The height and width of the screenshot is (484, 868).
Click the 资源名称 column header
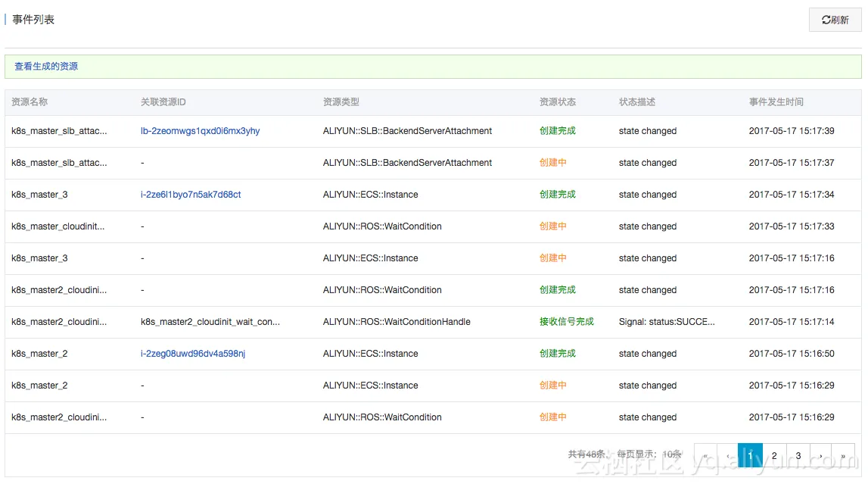coord(30,102)
